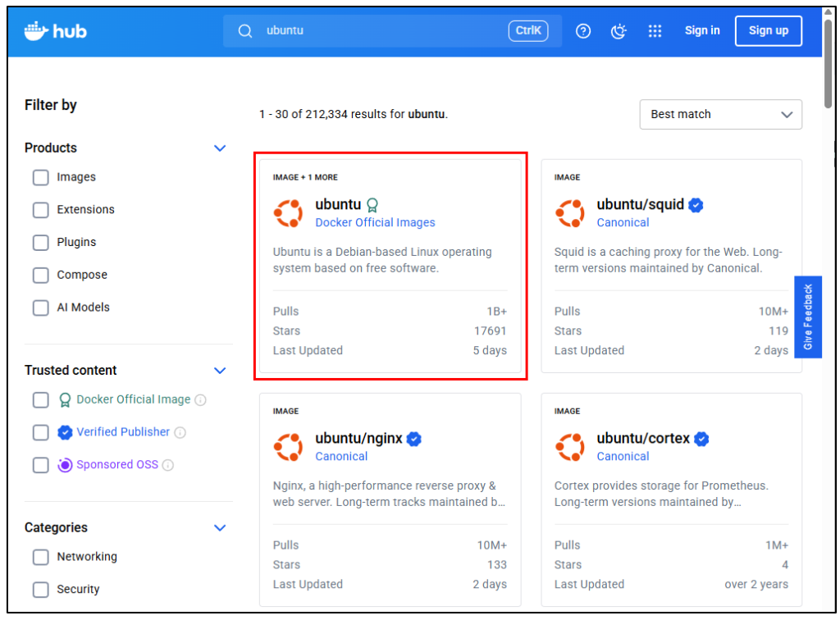This screenshot has height=620, width=840.
Task: Open the Best match sort dropdown
Action: [720, 115]
